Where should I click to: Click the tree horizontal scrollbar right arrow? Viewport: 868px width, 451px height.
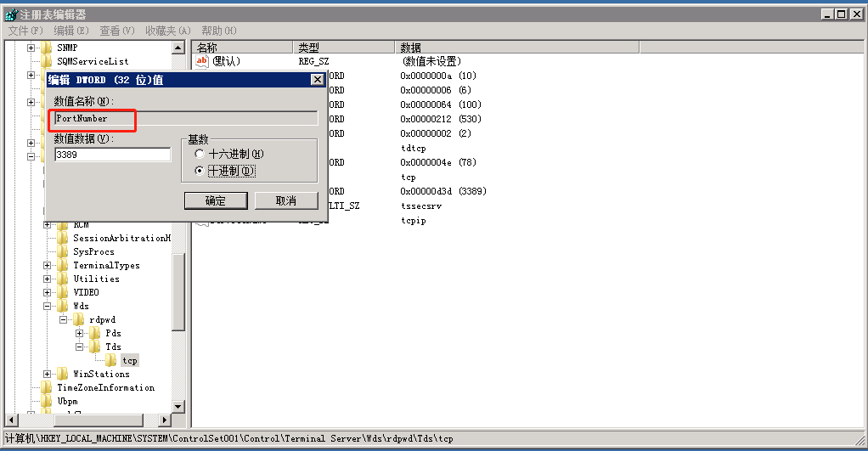click(x=165, y=420)
